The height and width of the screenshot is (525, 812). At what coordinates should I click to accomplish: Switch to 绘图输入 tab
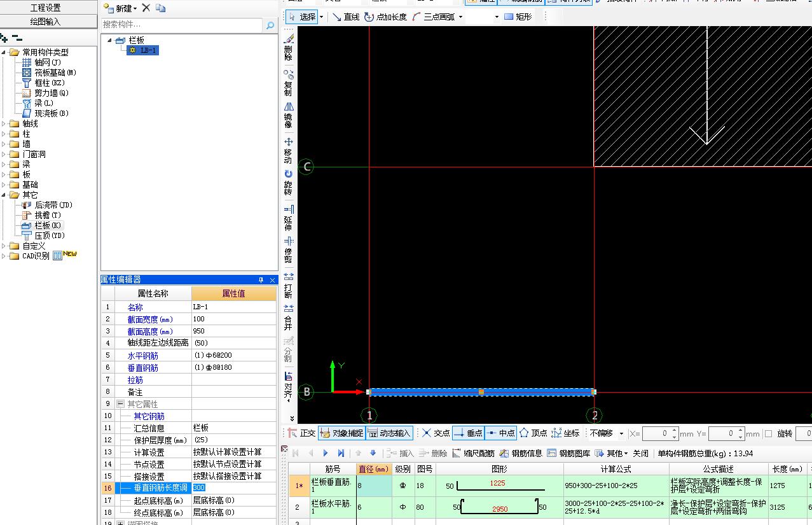[x=46, y=22]
